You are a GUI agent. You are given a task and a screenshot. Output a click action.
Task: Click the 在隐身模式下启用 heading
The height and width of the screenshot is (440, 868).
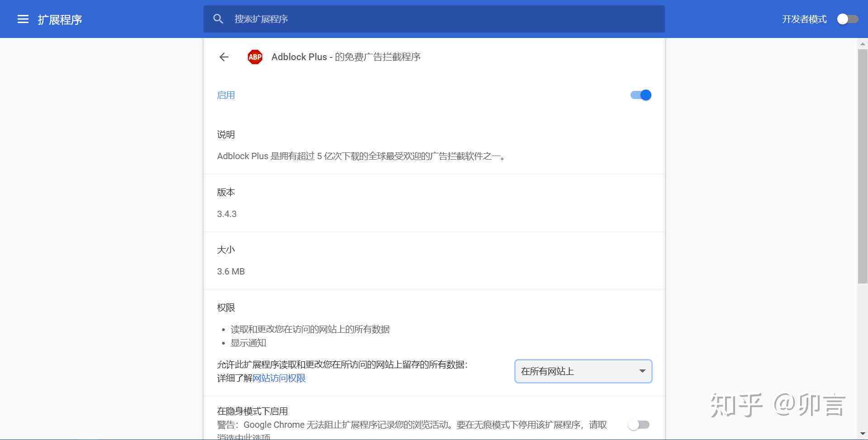click(252, 411)
